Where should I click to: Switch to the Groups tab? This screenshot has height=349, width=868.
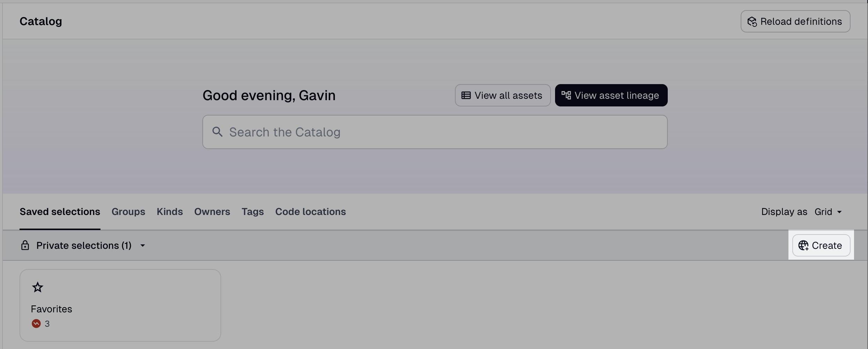click(128, 211)
